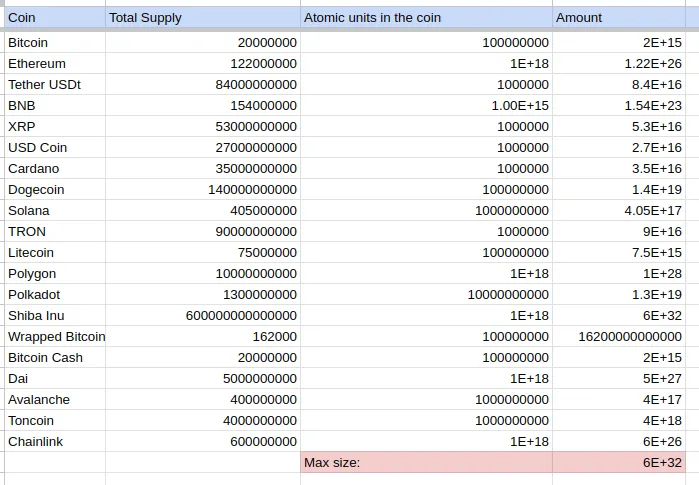Select the Chainlink name cell
The height and width of the screenshot is (485, 699).
[x=52, y=442]
